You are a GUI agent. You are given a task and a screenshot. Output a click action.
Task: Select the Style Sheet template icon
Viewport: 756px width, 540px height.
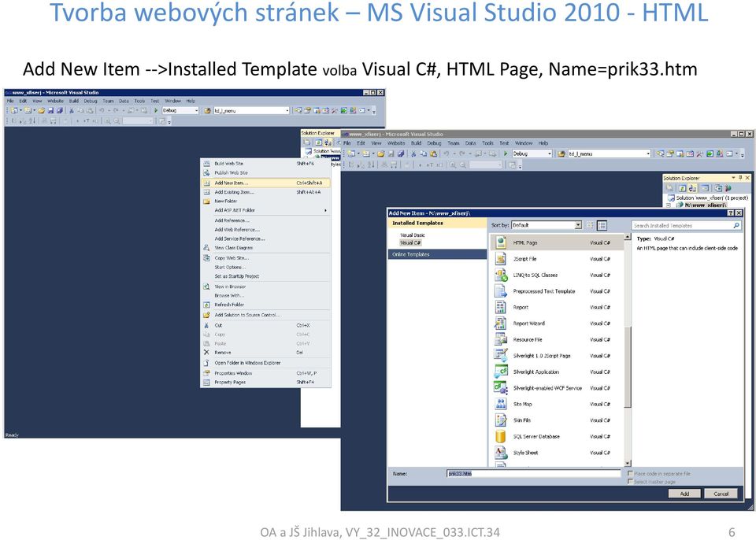click(x=501, y=453)
